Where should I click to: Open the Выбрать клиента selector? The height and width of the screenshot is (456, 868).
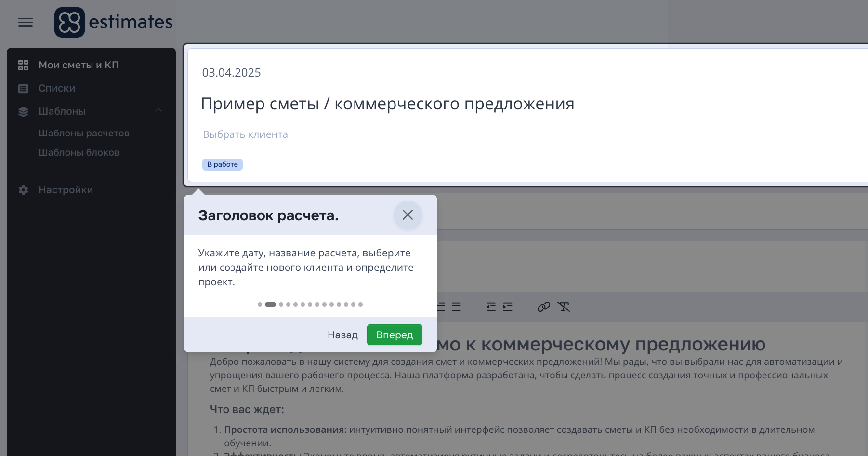pyautogui.click(x=245, y=134)
